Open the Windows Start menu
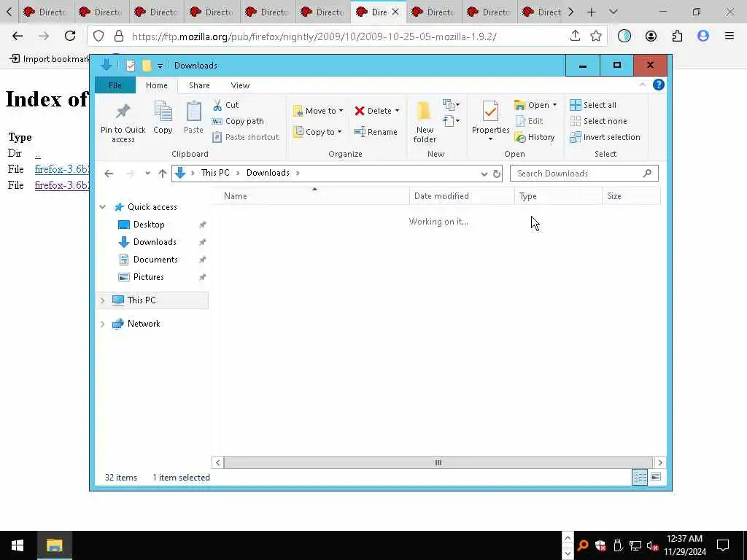This screenshot has width=747, height=560. coord(18,545)
